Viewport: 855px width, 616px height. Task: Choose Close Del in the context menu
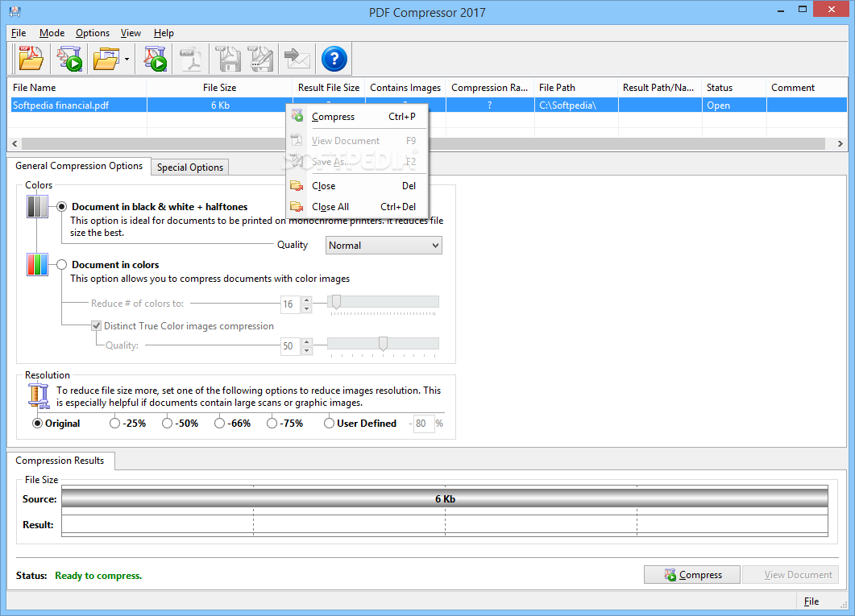pos(357,186)
